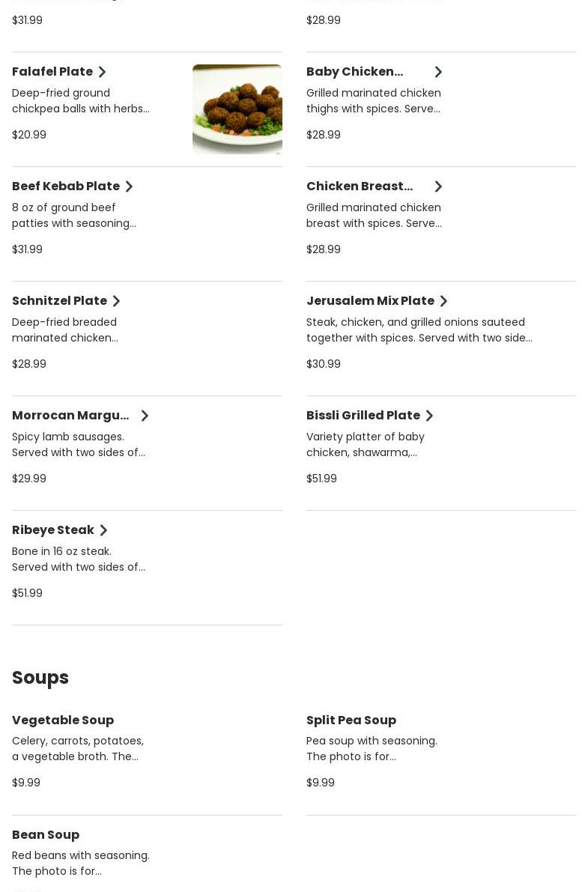Click chevron next to Jerusalem Mix Plate

pos(444,301)
